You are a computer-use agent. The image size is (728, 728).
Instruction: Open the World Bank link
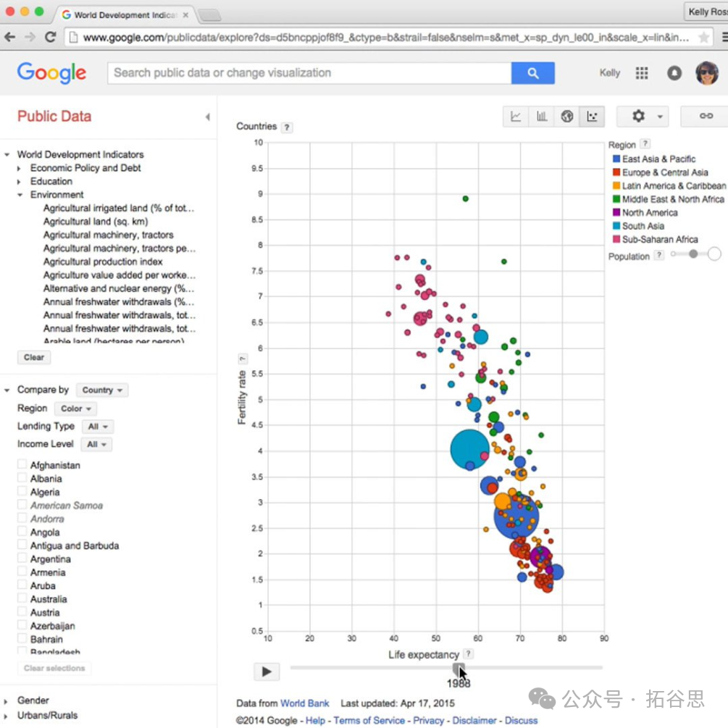304,703
